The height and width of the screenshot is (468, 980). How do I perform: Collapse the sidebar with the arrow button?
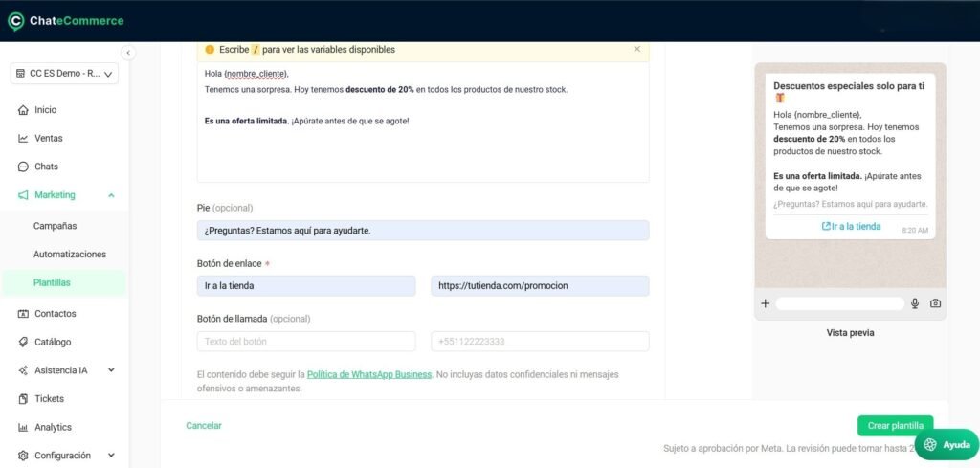click(128, 53)
